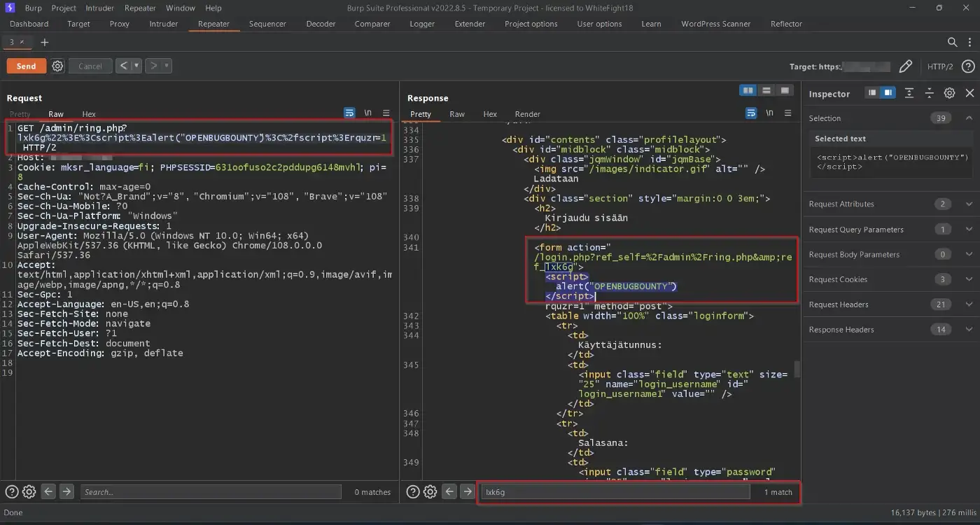Open help icon below the Response pane
Viewport: 980px width, 525px height.
pyautogui.click(x=413, y=491)
